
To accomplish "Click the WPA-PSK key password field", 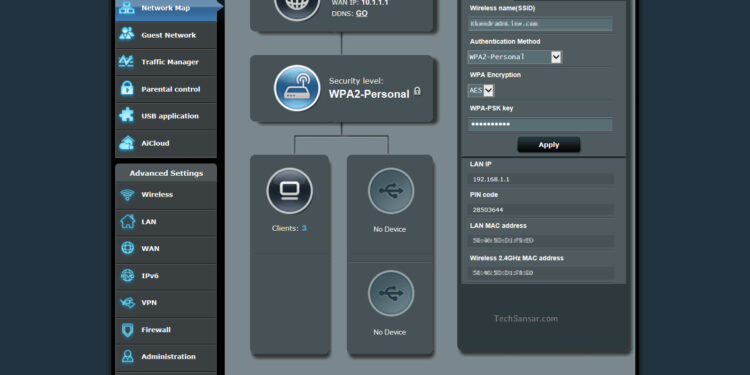I will (540, 125).
